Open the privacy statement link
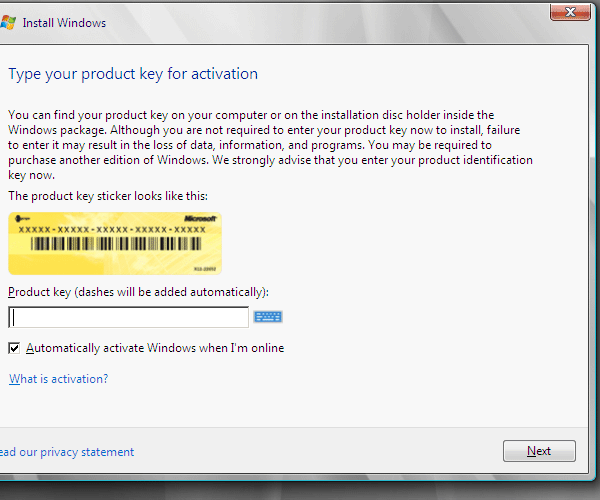This screenshot has height=500, width=600. [x=67, y=452]
